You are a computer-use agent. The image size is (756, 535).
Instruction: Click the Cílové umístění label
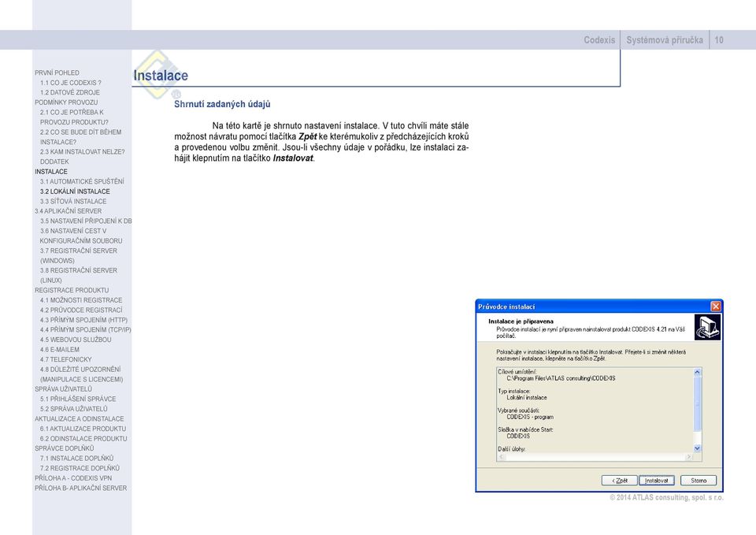(x=517, y=372)
